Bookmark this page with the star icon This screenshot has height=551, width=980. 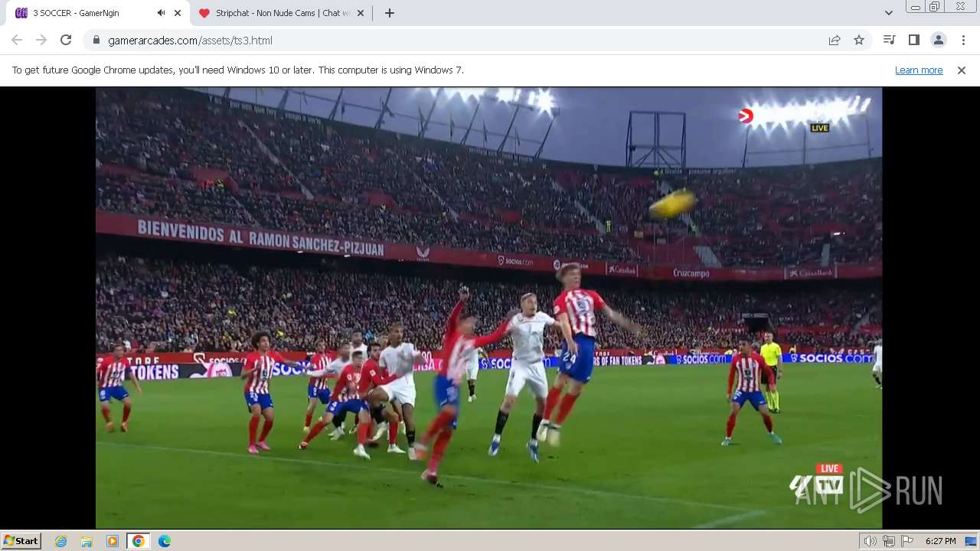click(x=859, y=40)
